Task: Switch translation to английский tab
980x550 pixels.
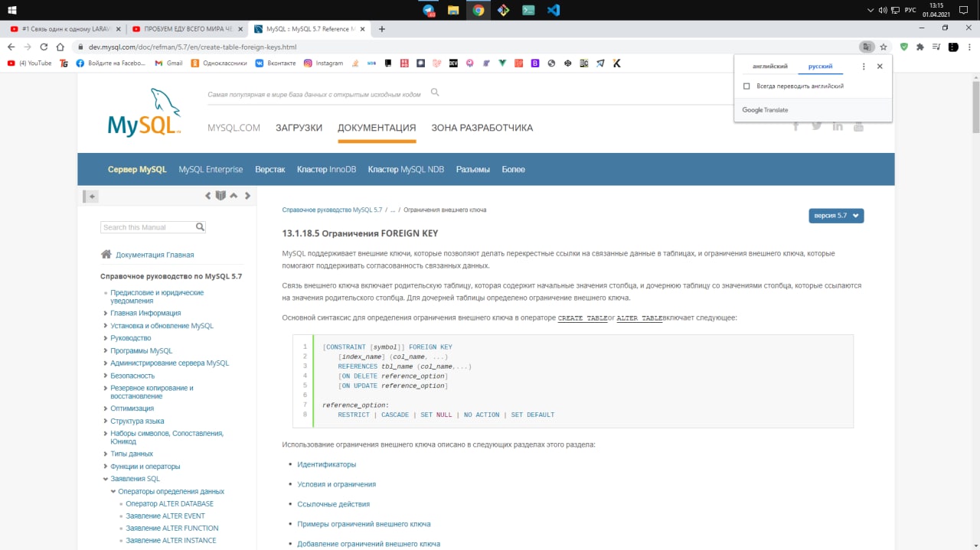Action: pos(769,67)
